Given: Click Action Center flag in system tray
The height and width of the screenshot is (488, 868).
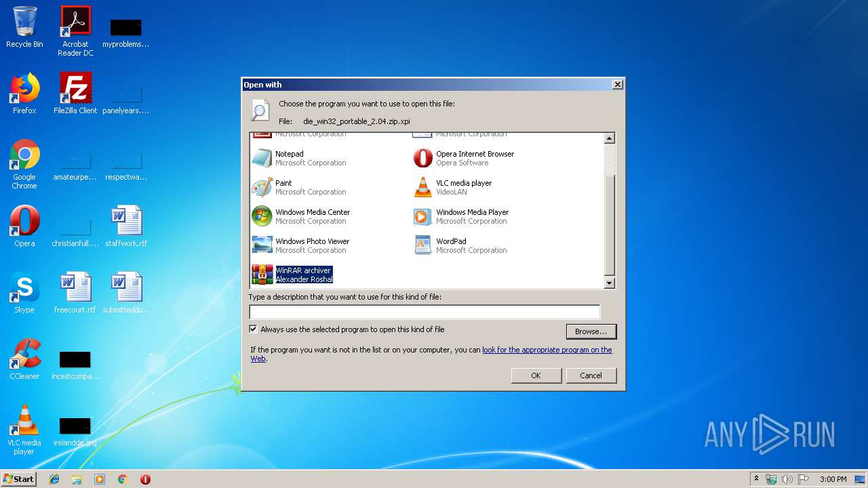Looking at the screenshot, I should pos(804,479).
